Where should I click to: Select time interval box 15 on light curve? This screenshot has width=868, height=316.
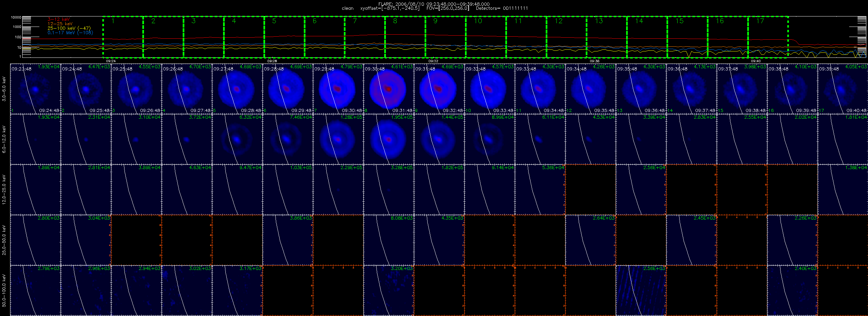[687, 37]
